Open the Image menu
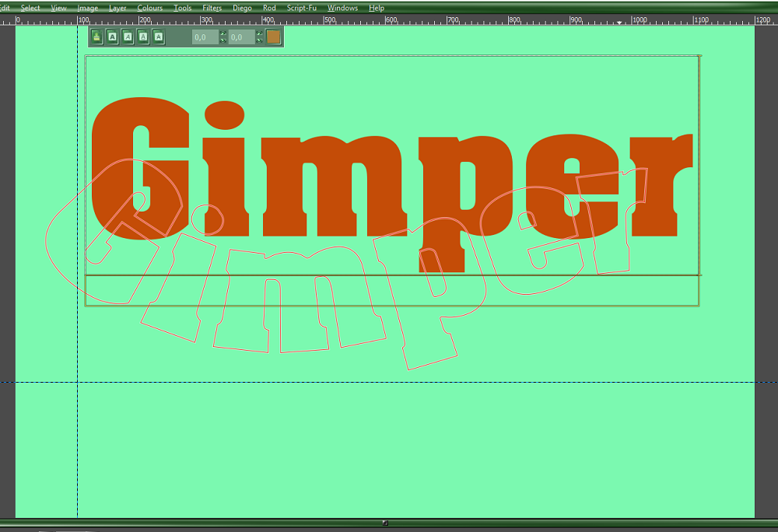 pos(88,8)
